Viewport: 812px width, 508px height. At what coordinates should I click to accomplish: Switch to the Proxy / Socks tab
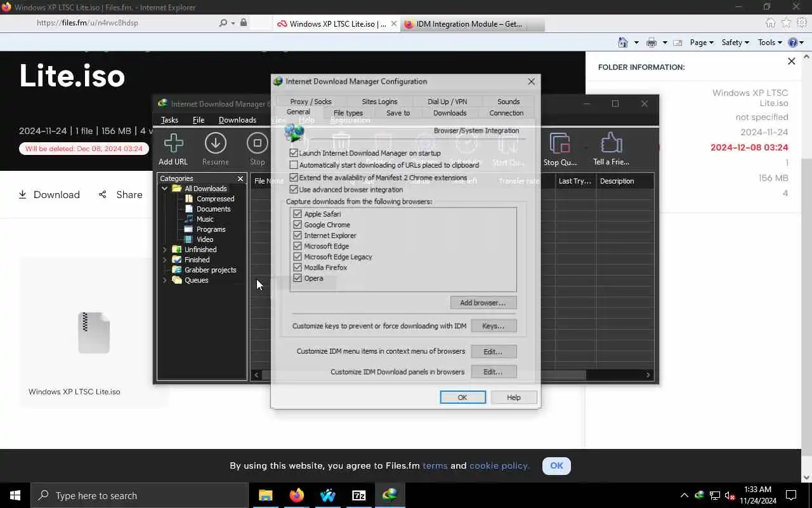coord(311,102)
